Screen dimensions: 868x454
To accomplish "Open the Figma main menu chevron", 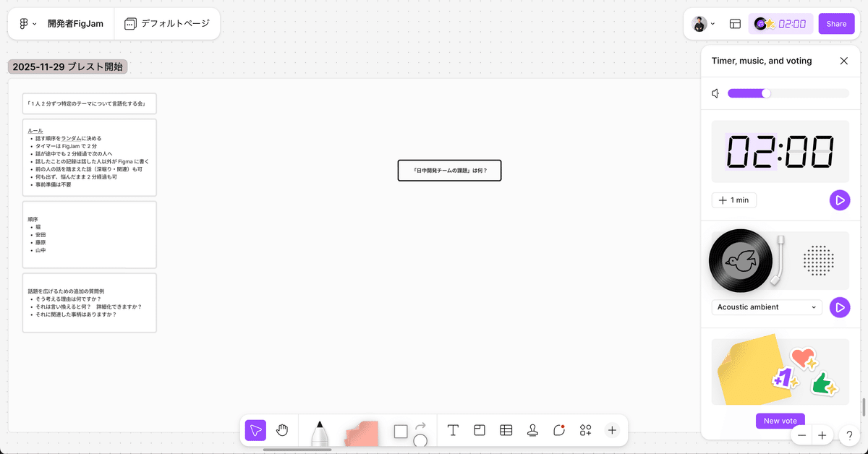I will pos(34,24).
